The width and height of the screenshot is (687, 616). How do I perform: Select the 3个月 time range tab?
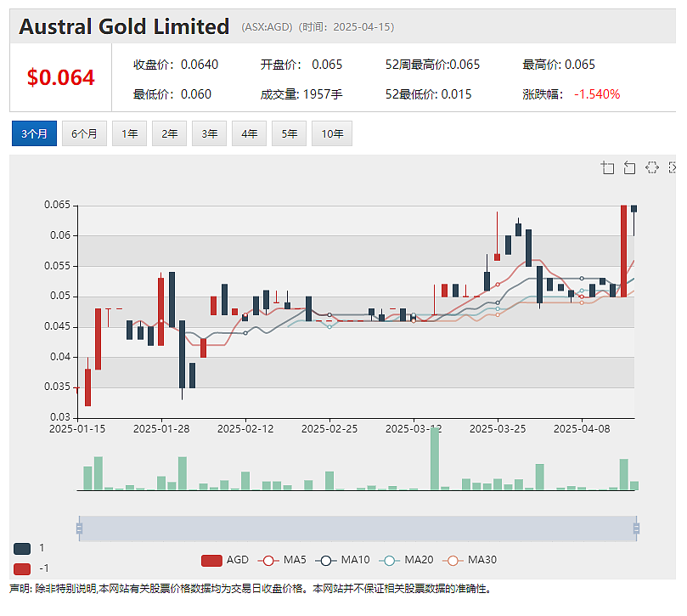34,133
